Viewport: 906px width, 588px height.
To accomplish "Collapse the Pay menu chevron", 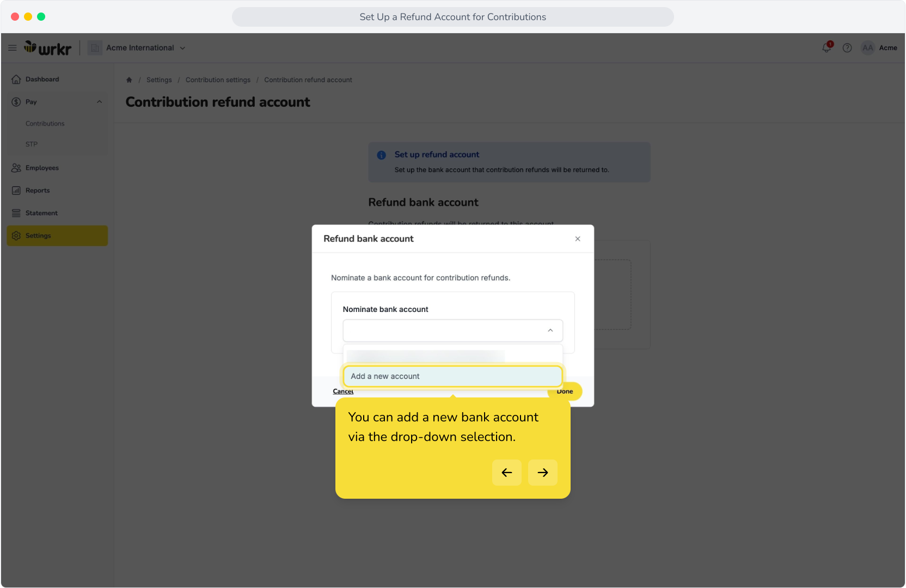I will [100, 102].
